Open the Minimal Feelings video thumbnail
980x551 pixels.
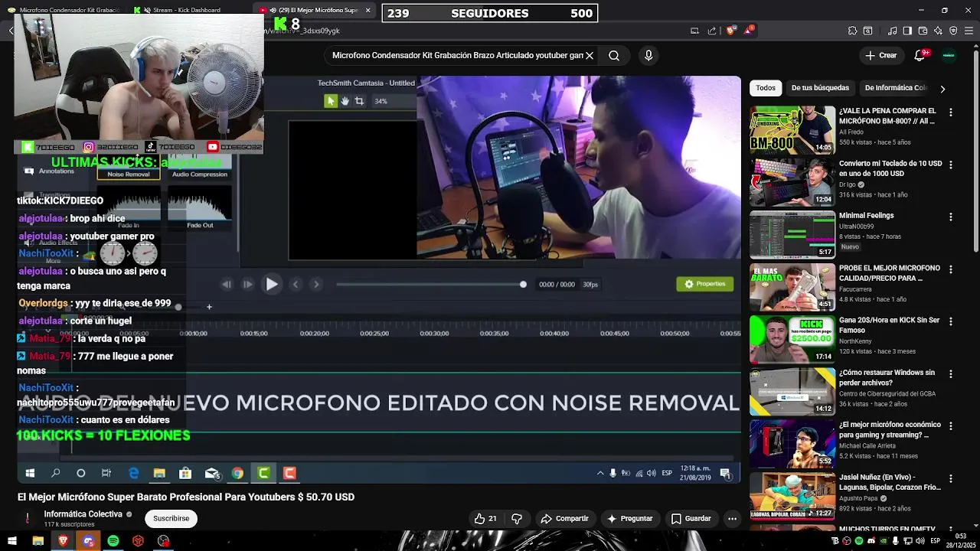pyautogui.click(x=792, y=234)
